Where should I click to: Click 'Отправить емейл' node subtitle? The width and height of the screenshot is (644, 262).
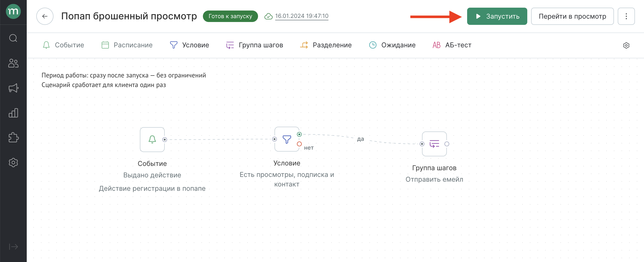(x=434, y=179)
